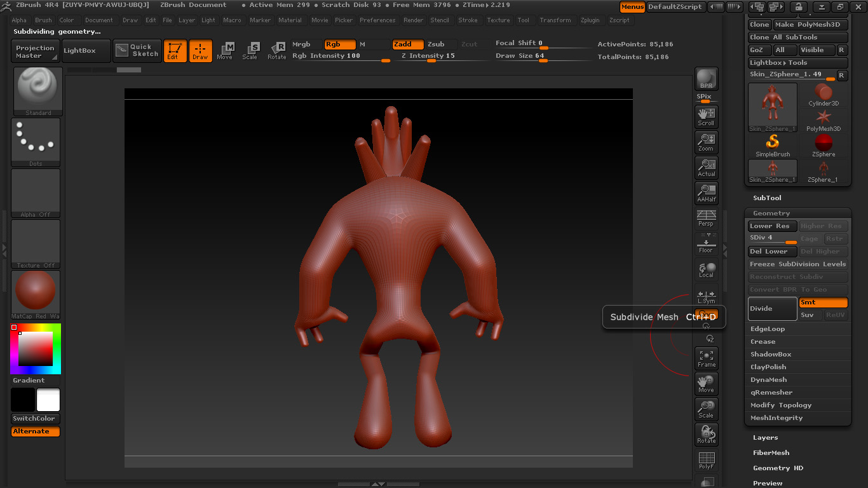The image size is (868, 488).
Task: Open the MatCap Red Wax material picker
Action: (x=36, y=295)
